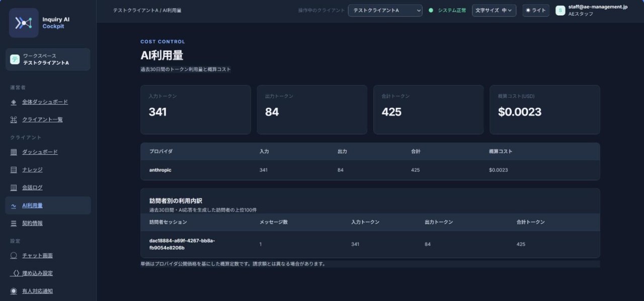Image resolution: width=644 pixels, height=301 pixels.
Task: Click the user avatar S icon
Action: [560, 11]
